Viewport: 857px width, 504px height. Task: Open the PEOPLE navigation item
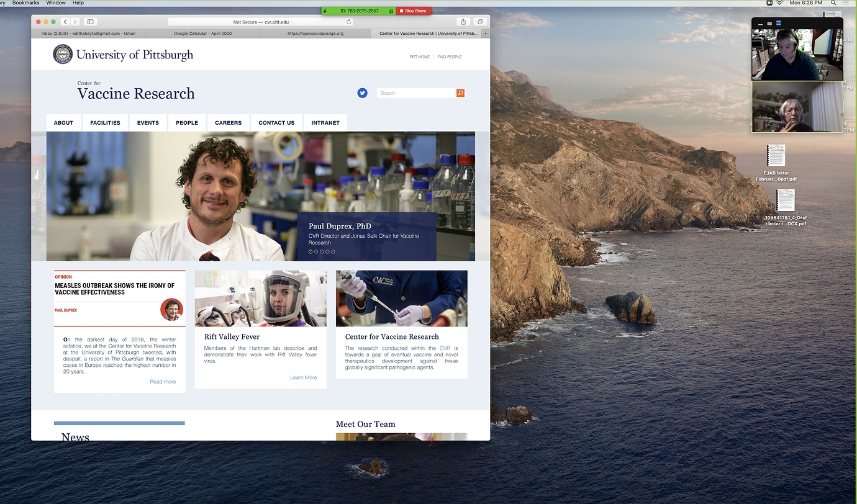click(x=187, y=123)
